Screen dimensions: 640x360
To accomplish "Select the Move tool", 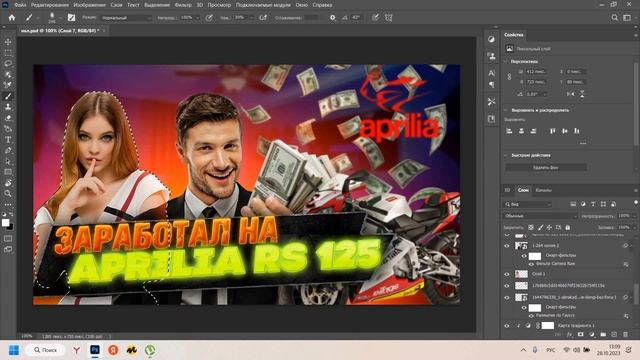I will (8, 42).
